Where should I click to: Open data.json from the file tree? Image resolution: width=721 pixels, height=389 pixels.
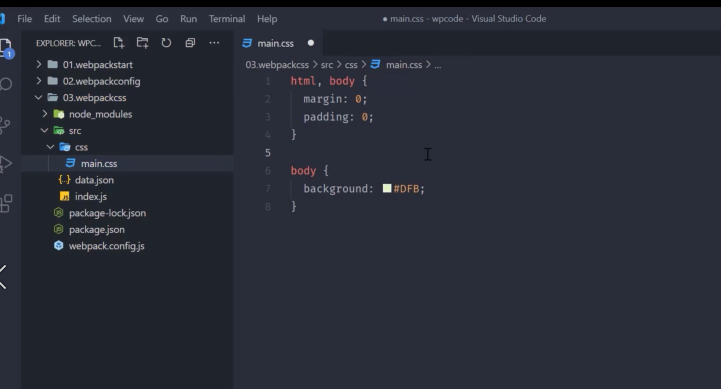[x=94, y=180]
